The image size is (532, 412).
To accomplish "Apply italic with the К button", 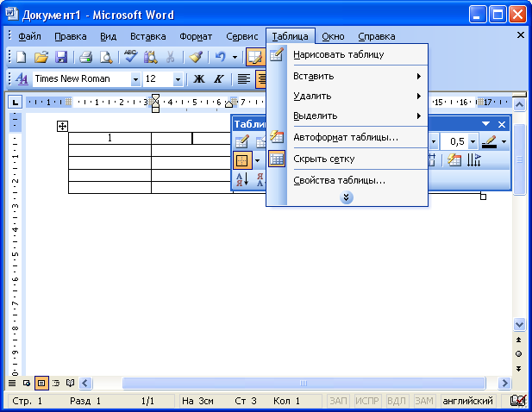I will coord(218,79).
